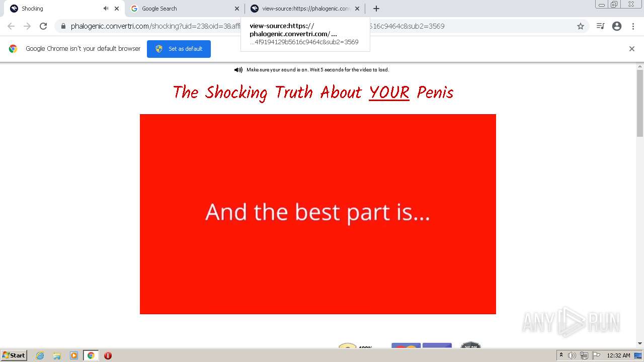Click the red video player
Screen dimensions: 644x362
tap(318, 214)
